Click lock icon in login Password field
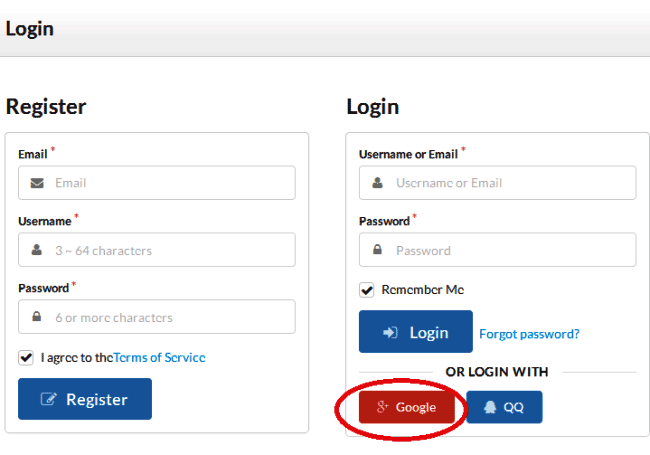This screenshot has height=455, width=650. coord(378,249)
